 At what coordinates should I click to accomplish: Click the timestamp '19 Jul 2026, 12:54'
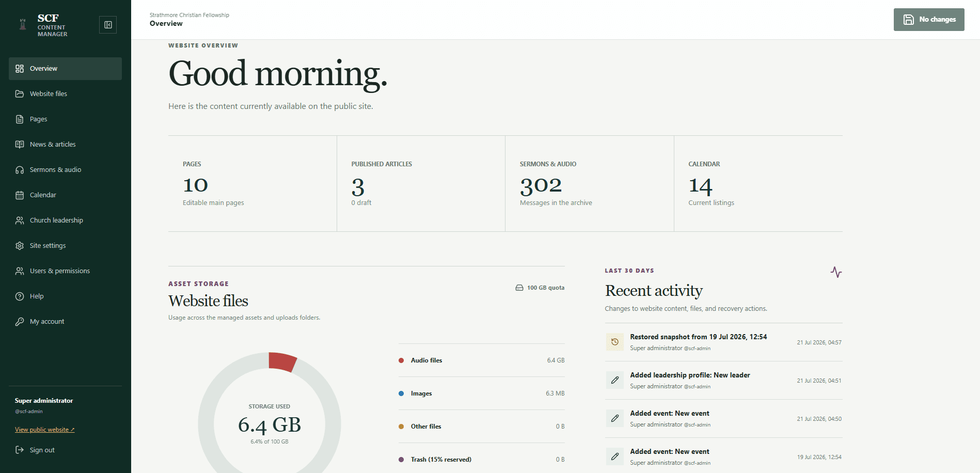[x=819, y=457]
